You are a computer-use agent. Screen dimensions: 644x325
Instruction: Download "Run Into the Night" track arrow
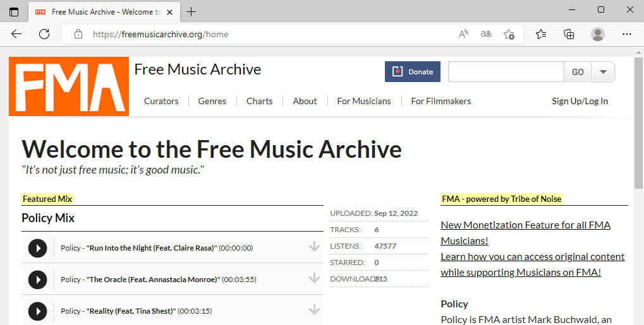[314, 246]
